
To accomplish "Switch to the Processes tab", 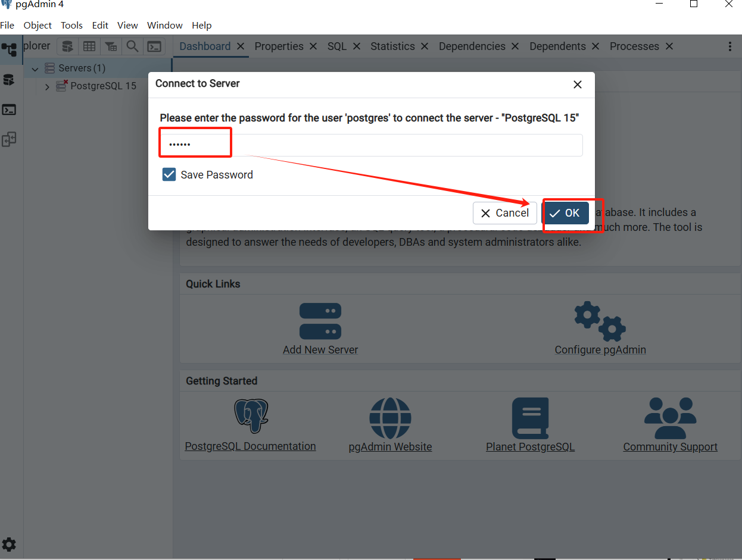I will point(634,46).
